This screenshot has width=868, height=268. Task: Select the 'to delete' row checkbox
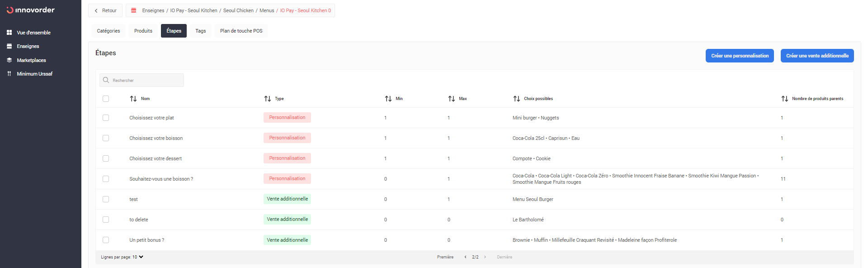(x=106, y=220)
